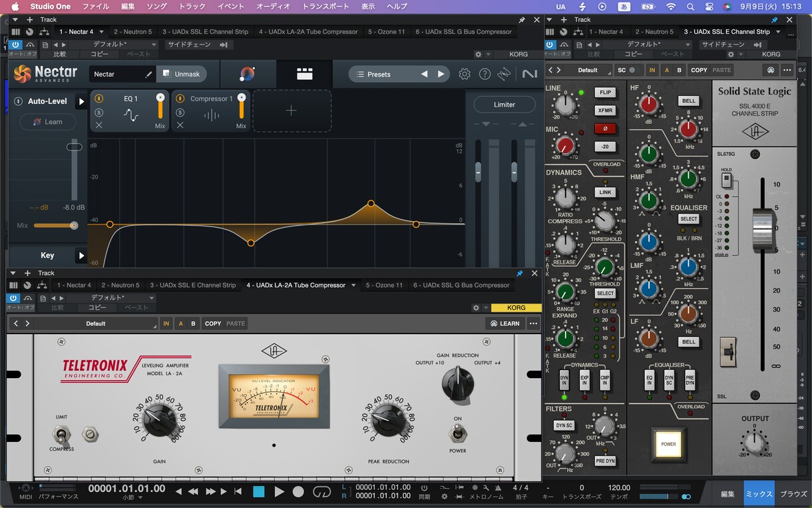This screenshot has width=812, height=508.
Task: Open the Nectar modules view icon
Action: pos(305,74)
